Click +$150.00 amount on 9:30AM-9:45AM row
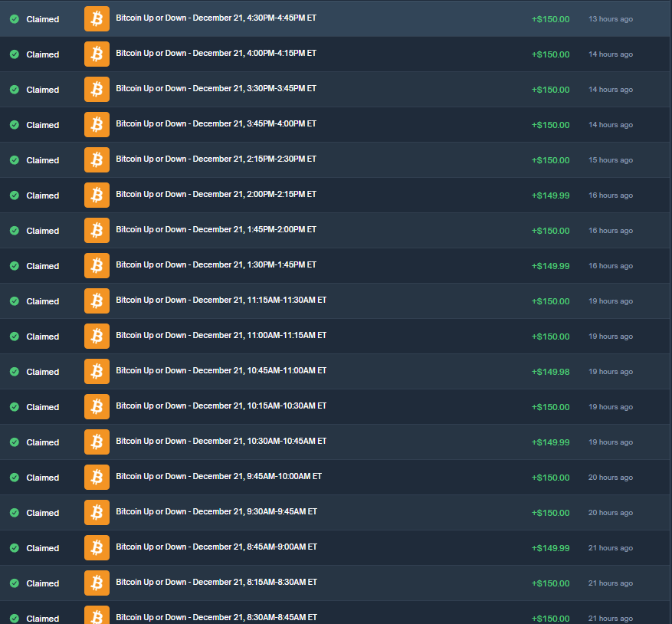Viewport: 672px width, 624px height. point(551,513)
